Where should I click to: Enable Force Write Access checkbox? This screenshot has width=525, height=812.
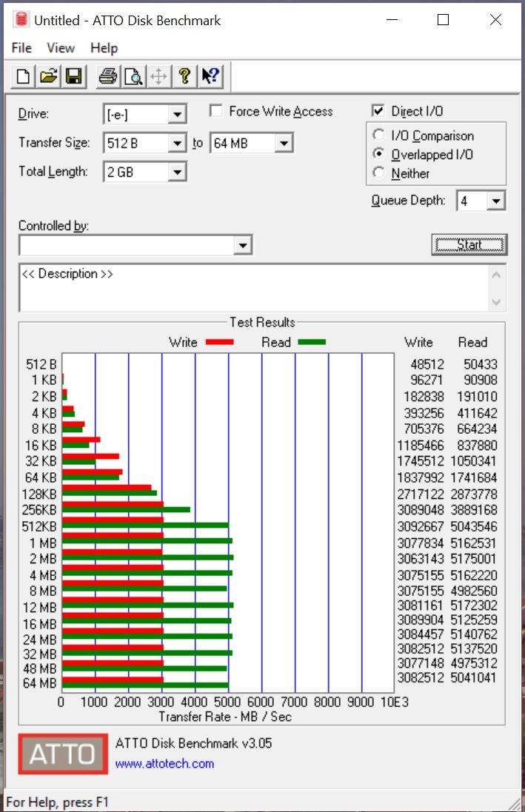[x=216, y=111]
